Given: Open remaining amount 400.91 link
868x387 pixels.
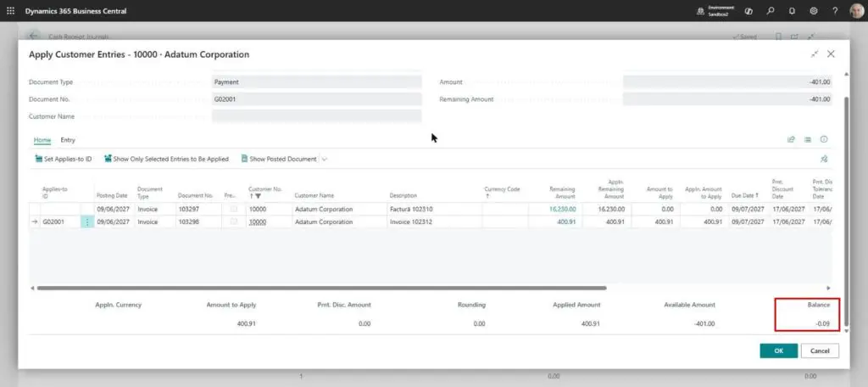Looking at the screenshot, I should [x=567, y=222].
